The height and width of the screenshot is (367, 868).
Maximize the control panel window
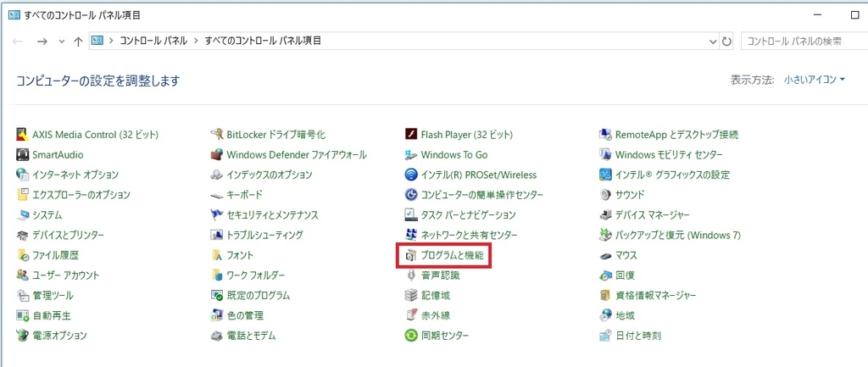[x=854, y=15]
